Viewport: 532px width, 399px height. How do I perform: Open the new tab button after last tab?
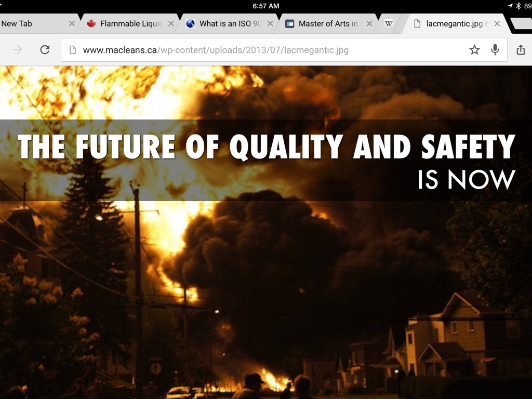520,23
